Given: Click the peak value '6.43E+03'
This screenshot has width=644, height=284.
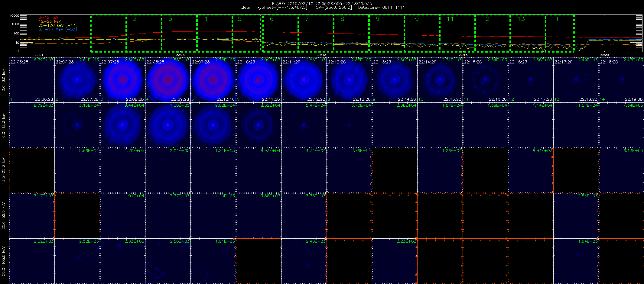Looking at the screenshot, I should click(x=633, y=150).
